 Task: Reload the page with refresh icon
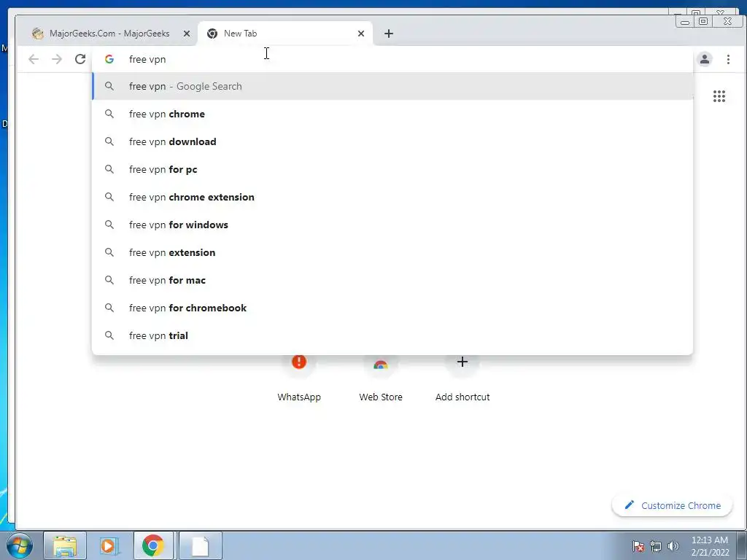click(80, 59)
